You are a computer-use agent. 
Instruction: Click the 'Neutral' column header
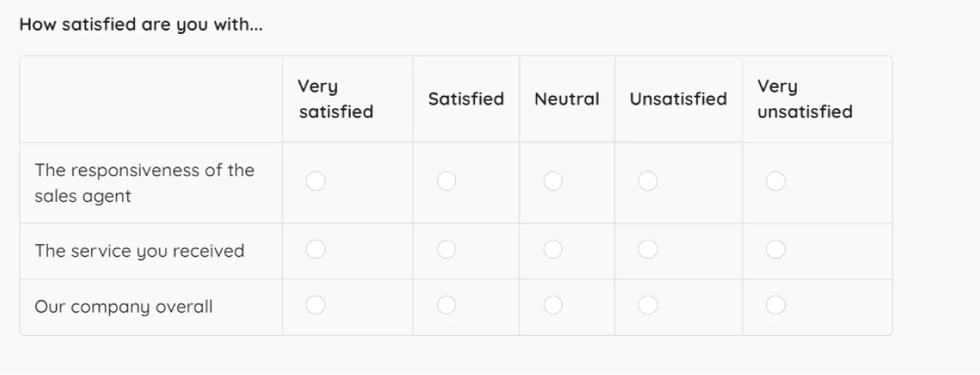[567, 99]
